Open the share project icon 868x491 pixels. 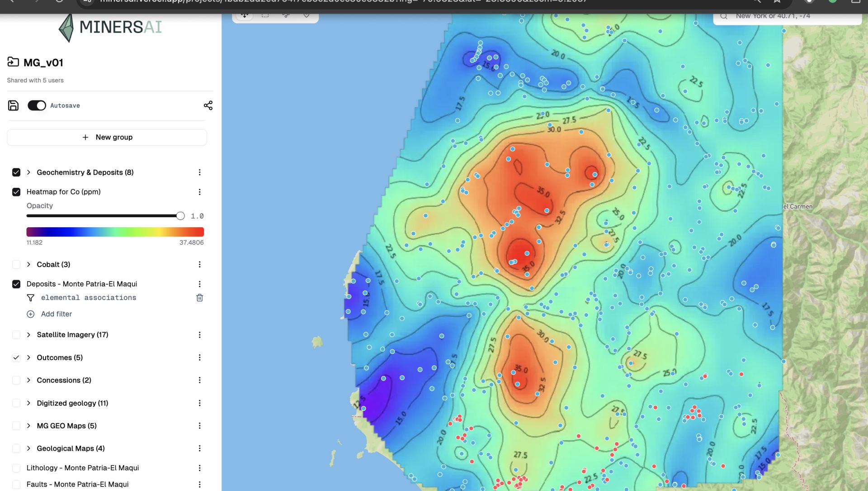click(208, 105)
